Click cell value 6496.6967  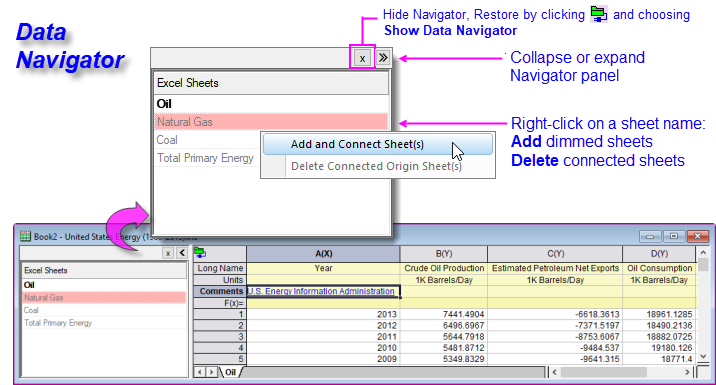pyautogui.click(x=444, y=325)
